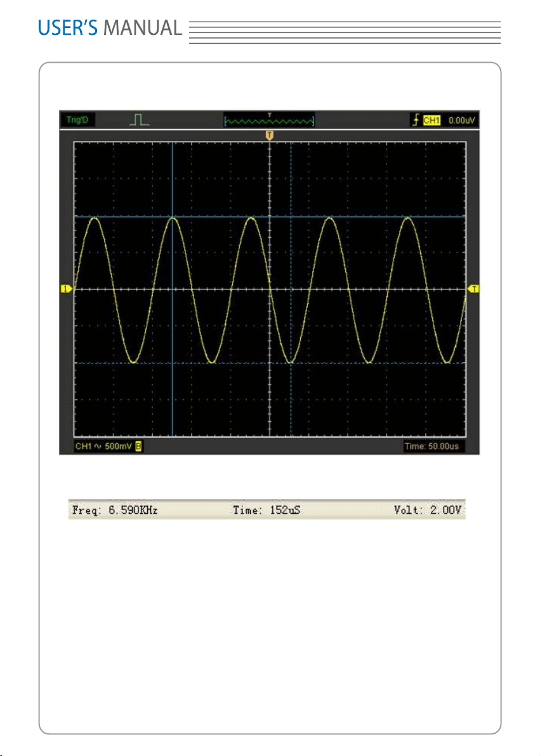Select the dashed horizontal cursor at waveform trough

270,363
